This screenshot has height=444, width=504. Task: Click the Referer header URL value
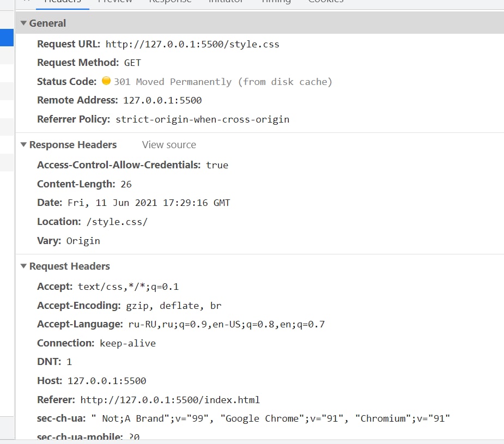point(170,400)
